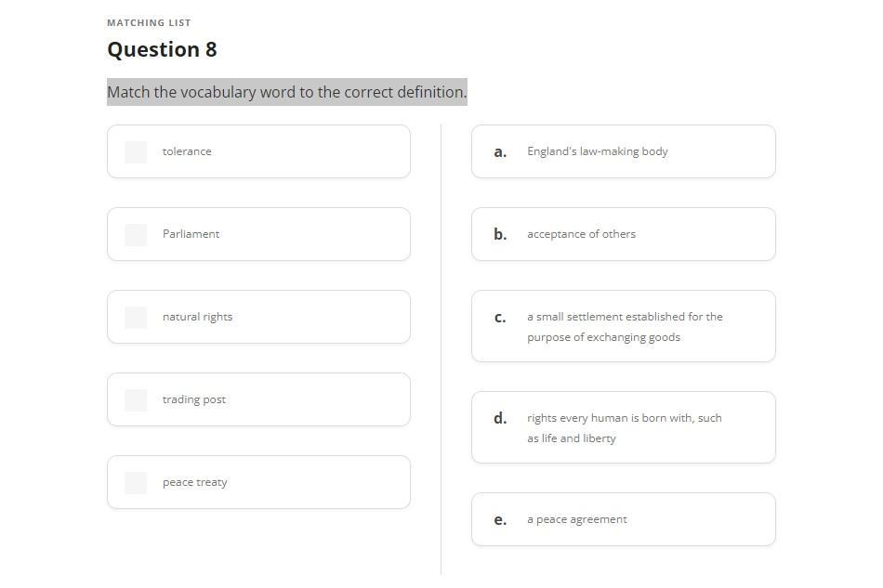883x588 pixels.
Task: Choose definition "a peace agreement"
Action: tap(576, 519)
